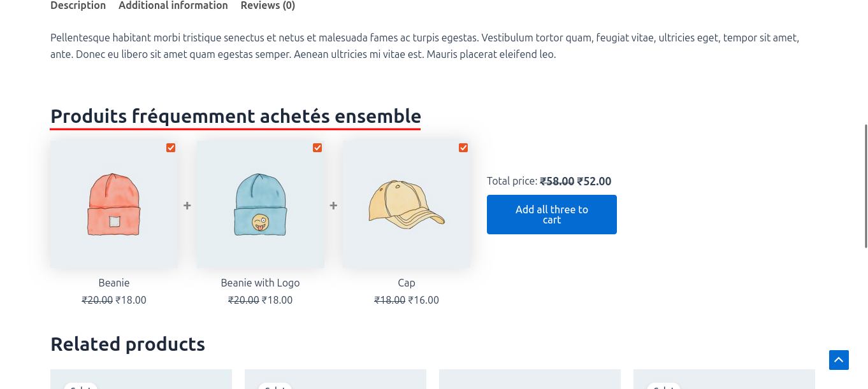Open the last related product card
868x389 pixels.
coord(724,379)
